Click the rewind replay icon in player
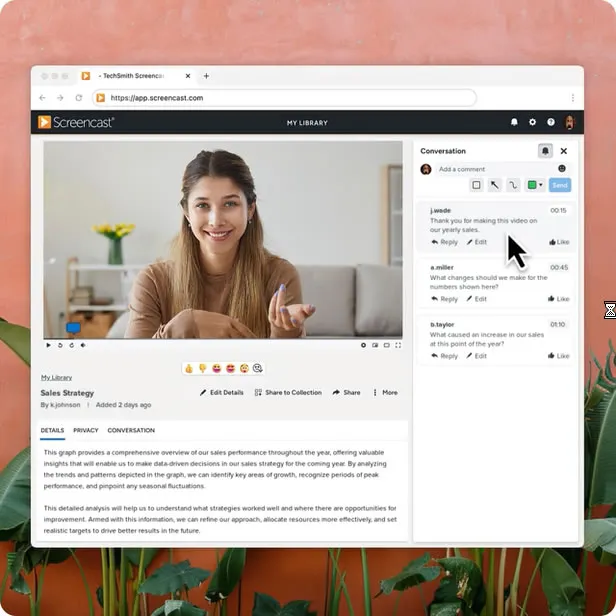 (x=60, y=345)
